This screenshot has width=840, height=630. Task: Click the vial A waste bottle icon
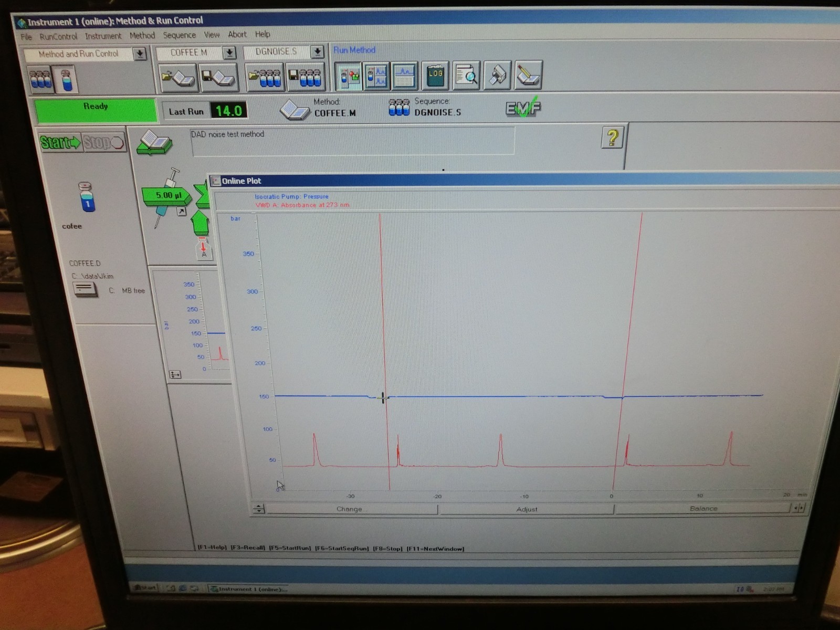[204, 248]
